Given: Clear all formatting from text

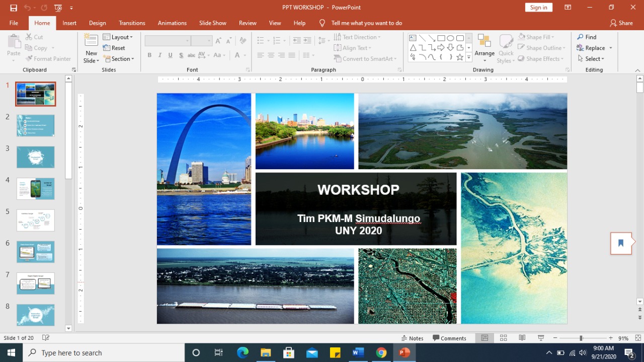Looking at the screenshot, I should coord(243,41).
